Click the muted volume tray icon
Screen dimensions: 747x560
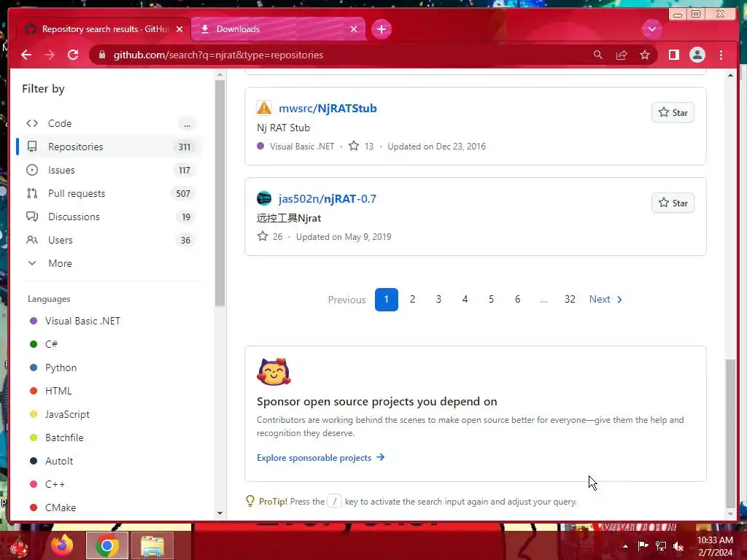coord(678,546)
